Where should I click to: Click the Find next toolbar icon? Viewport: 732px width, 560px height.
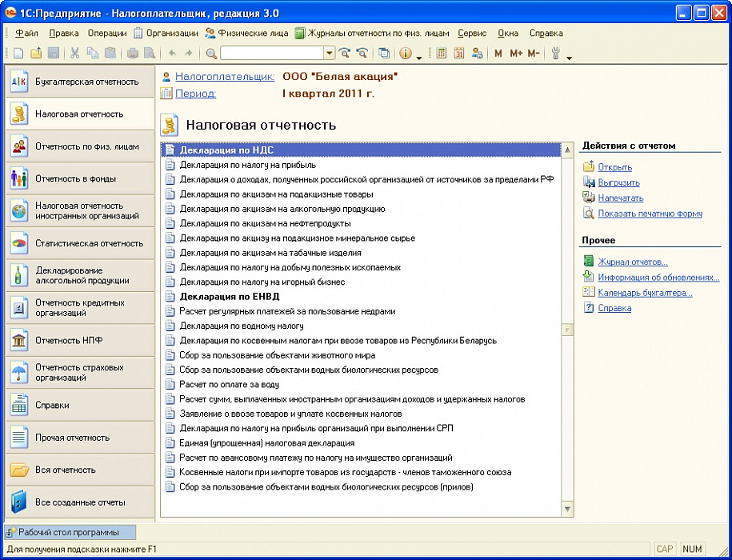(344, 53)
